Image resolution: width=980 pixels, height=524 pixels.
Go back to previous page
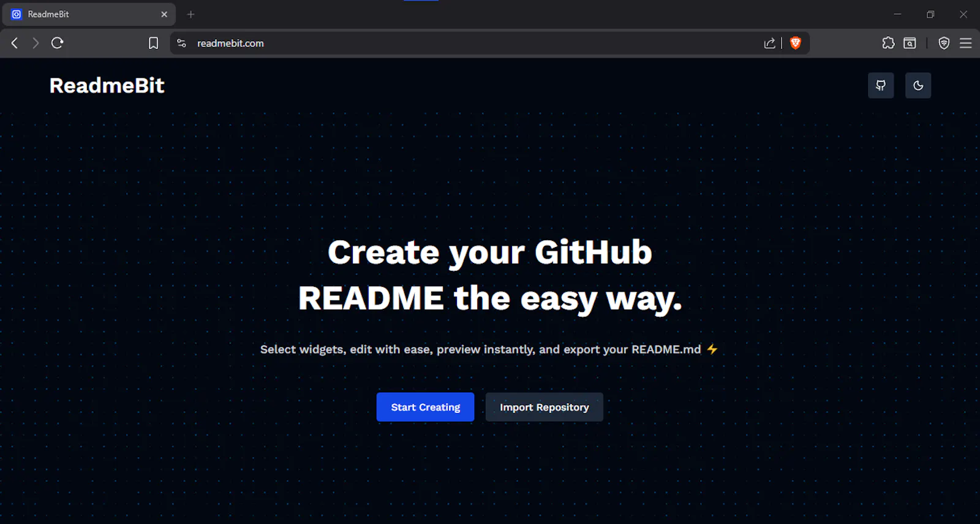15,43
